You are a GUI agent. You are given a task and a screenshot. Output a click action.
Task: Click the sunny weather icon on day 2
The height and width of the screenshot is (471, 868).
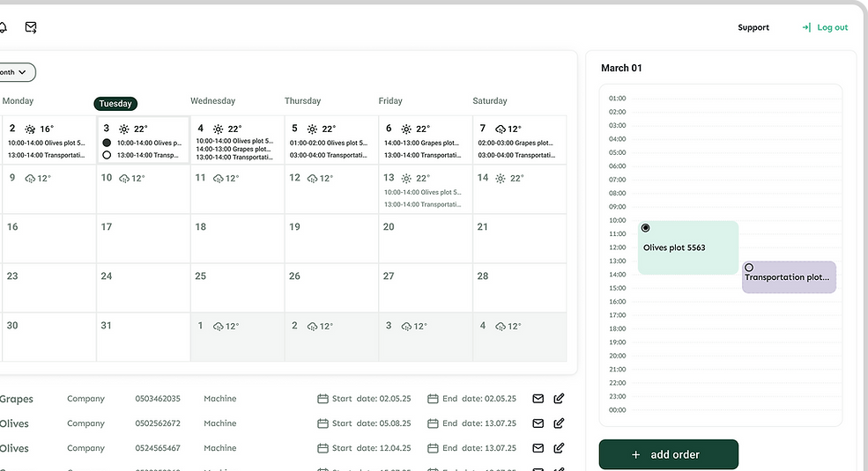pyautogui.click(x=30, y=129)
